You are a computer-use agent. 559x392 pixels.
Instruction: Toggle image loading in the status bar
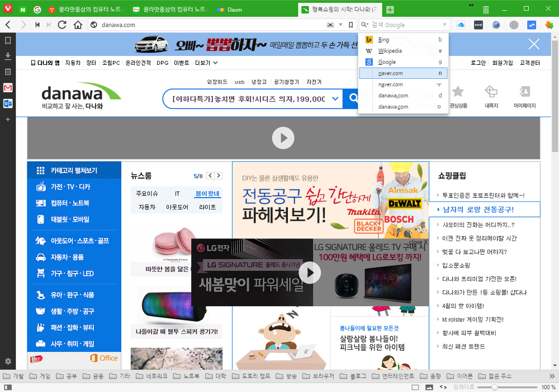click(x=429, y=387)
